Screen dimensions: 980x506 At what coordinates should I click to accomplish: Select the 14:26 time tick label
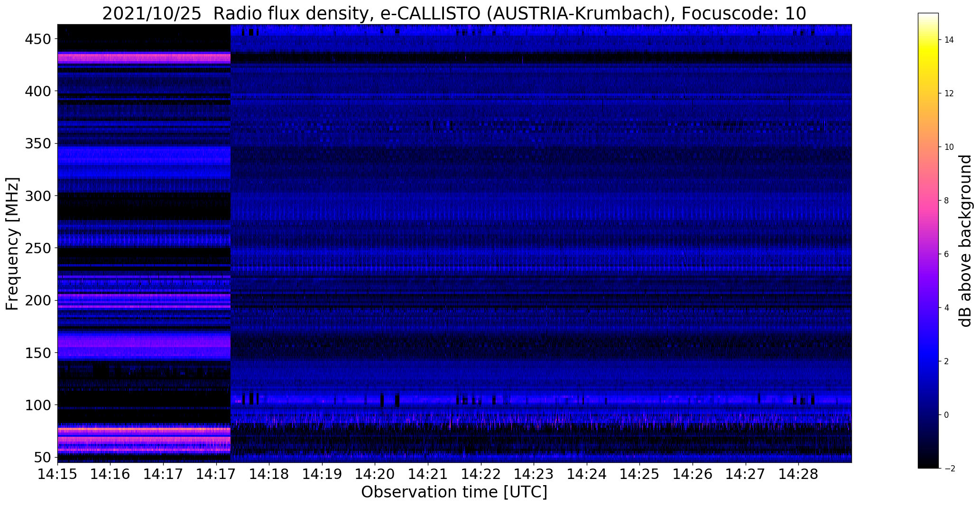click(693, 474)
